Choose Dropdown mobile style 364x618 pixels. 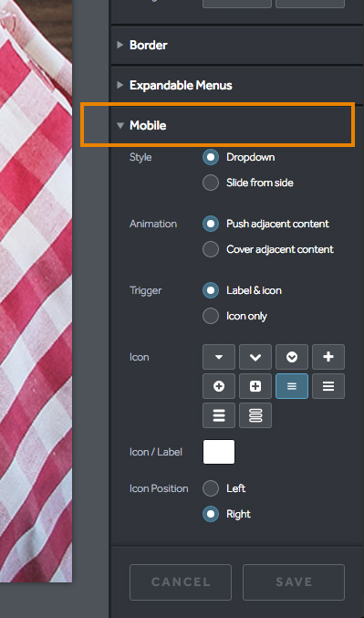tap(211, 157)
